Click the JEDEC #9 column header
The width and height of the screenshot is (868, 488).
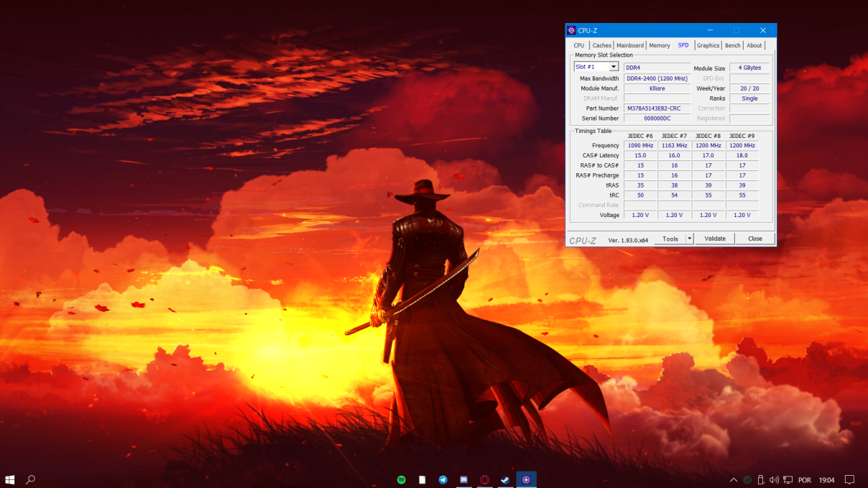click(742, 136)
